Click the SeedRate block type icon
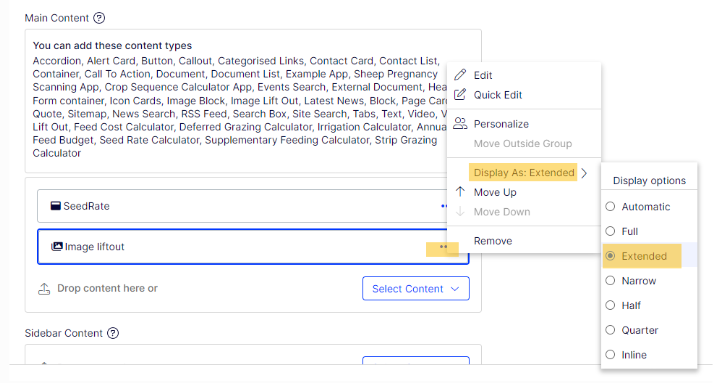 pyautogui.click(x=56, y=206)
